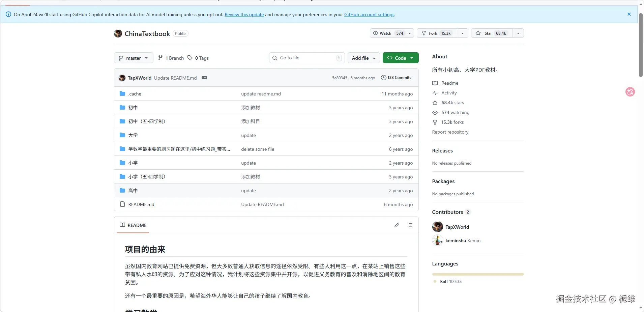
Task: Open GitHub account settings link
Action: 369,15
